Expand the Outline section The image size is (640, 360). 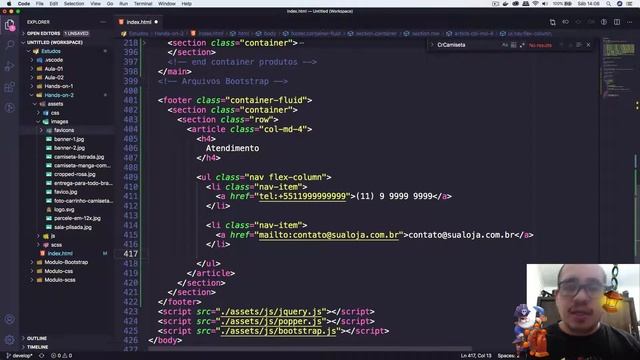(x=67, y=338)
